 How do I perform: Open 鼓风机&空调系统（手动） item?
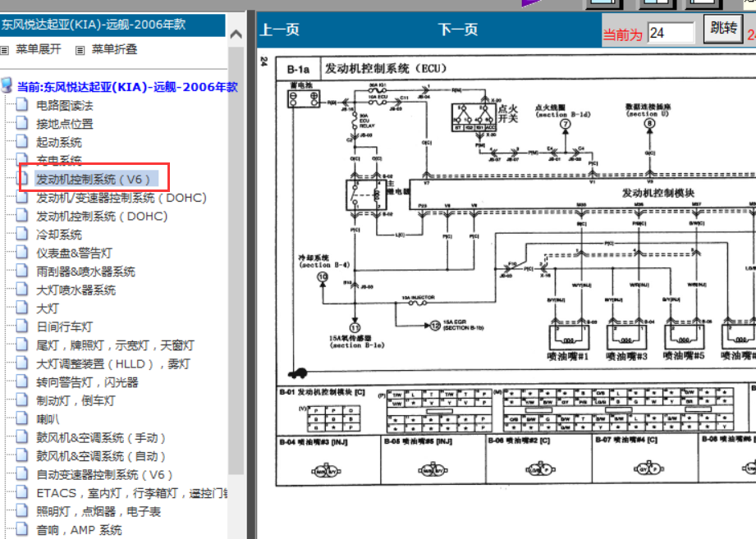pyautogui.click(x=101, y=437)
